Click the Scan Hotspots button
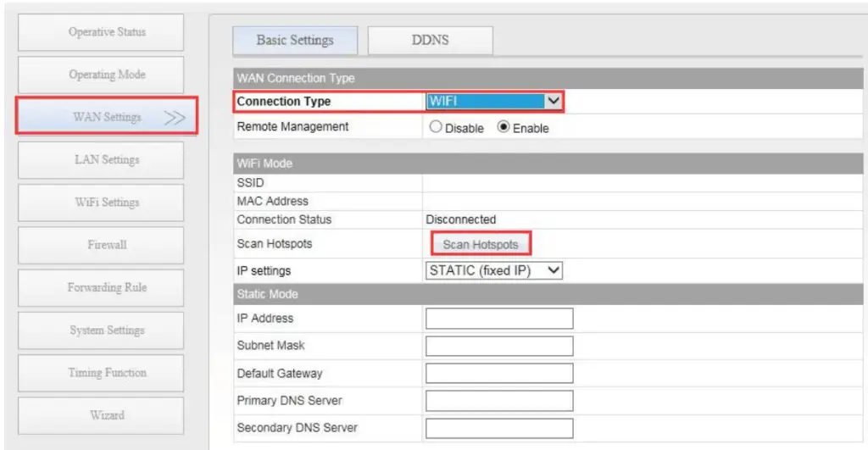This screenshot has height=450, width=868. (x=481, y=245)
